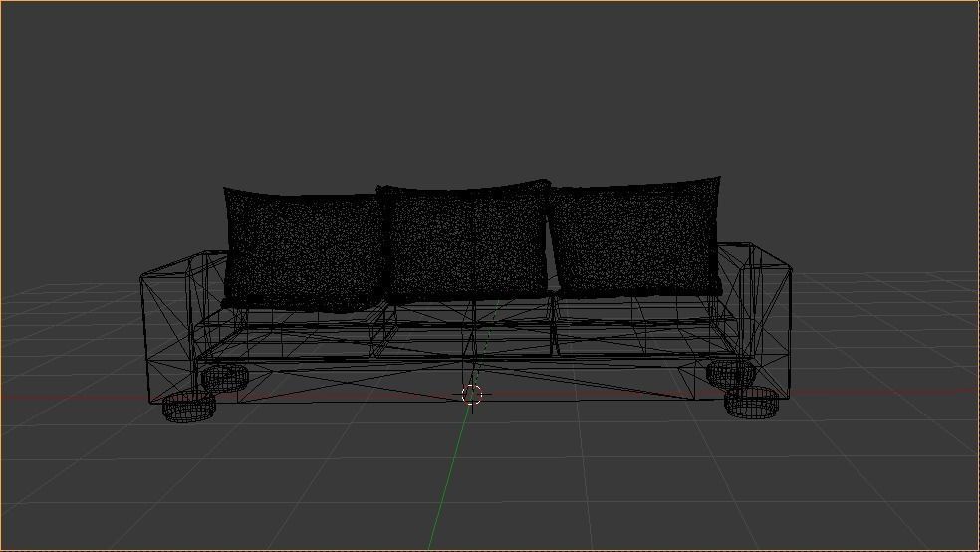
Task: Select the rear-right sofa foot
Action: click(731, 374)
